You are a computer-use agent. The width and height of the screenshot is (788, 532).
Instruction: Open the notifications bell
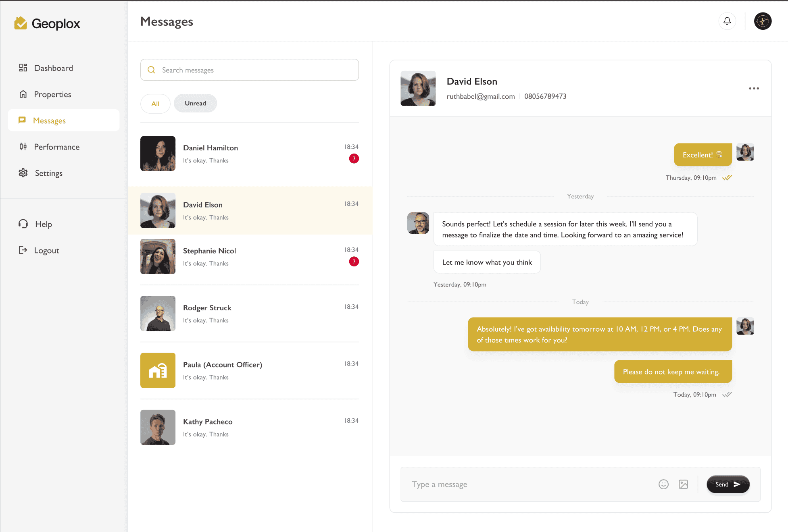click(x=727, y=21)
